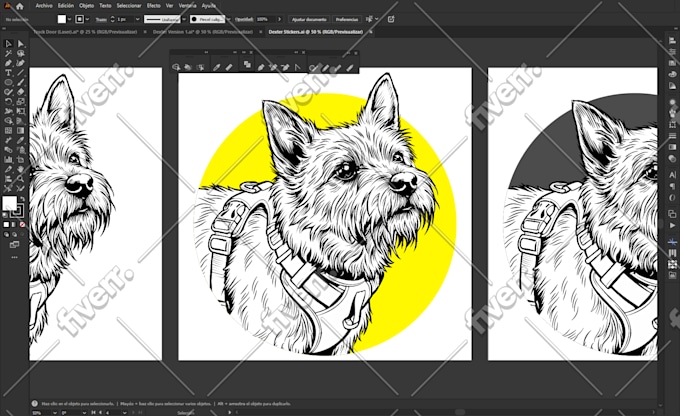Open the Ventana menu
Image resolution: width=680 pixels, height=416 pixels.
coord(187,6)
